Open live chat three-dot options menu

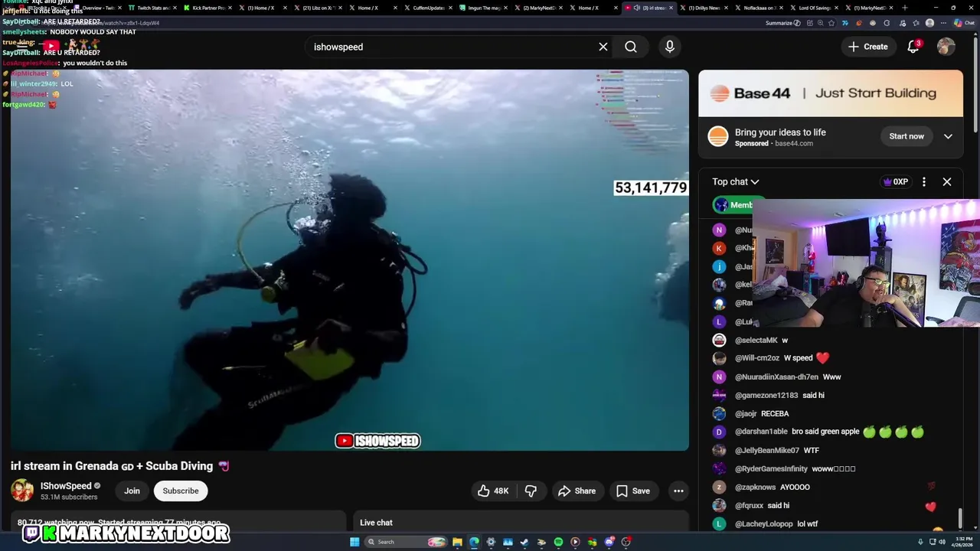click(x=924, y=181)
